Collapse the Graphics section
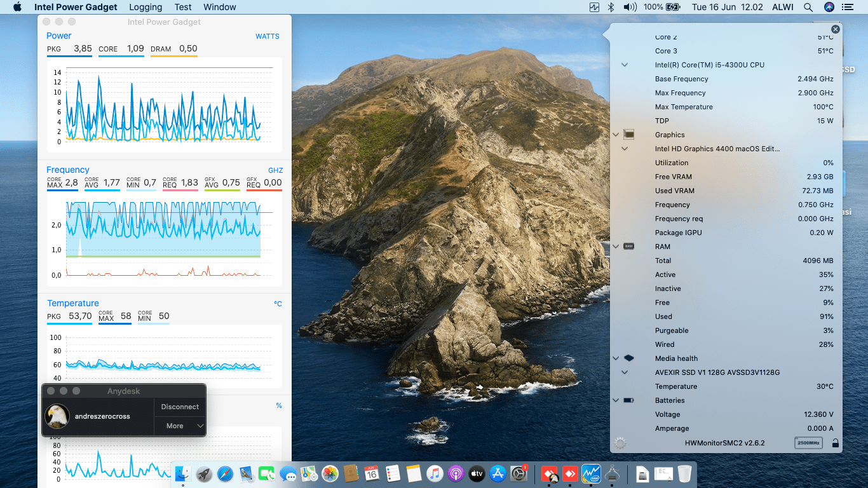The height and width of the screenshot is (488, 868). pyautogui.click(x=615, y=135)
